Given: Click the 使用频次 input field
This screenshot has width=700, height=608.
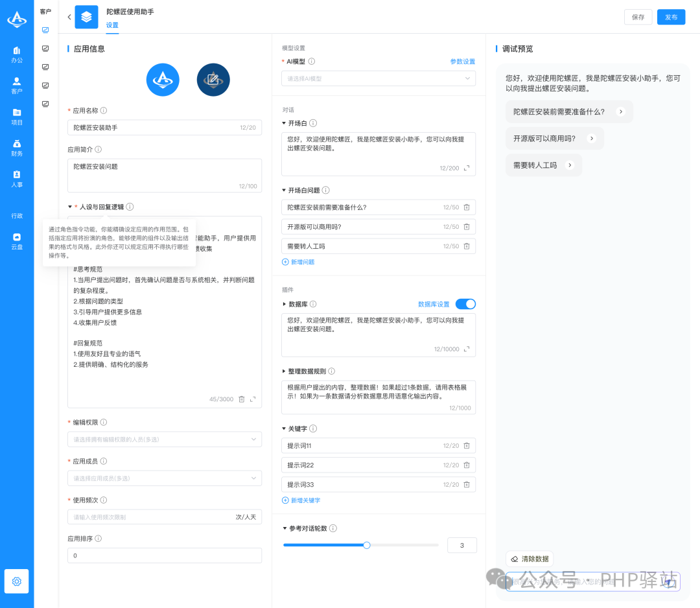Looking at the screenshot, I should coord(165,517).
